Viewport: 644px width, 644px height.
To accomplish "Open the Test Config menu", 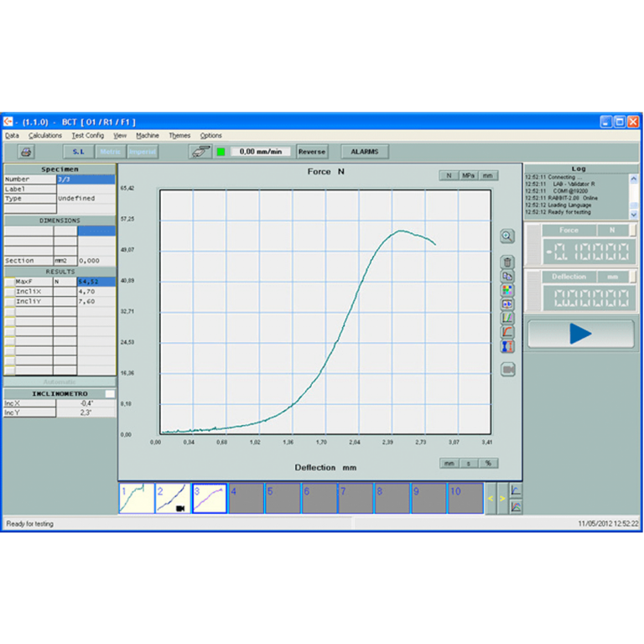I will (x=87, y=135).
